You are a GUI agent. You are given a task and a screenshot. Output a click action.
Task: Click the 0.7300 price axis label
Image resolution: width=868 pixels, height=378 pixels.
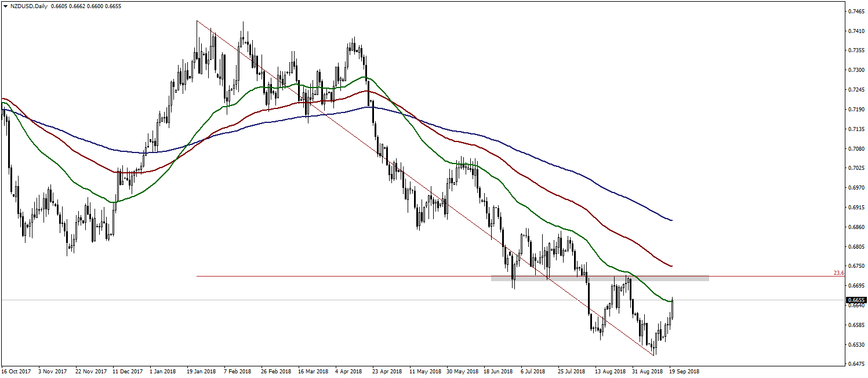(856, 70)
